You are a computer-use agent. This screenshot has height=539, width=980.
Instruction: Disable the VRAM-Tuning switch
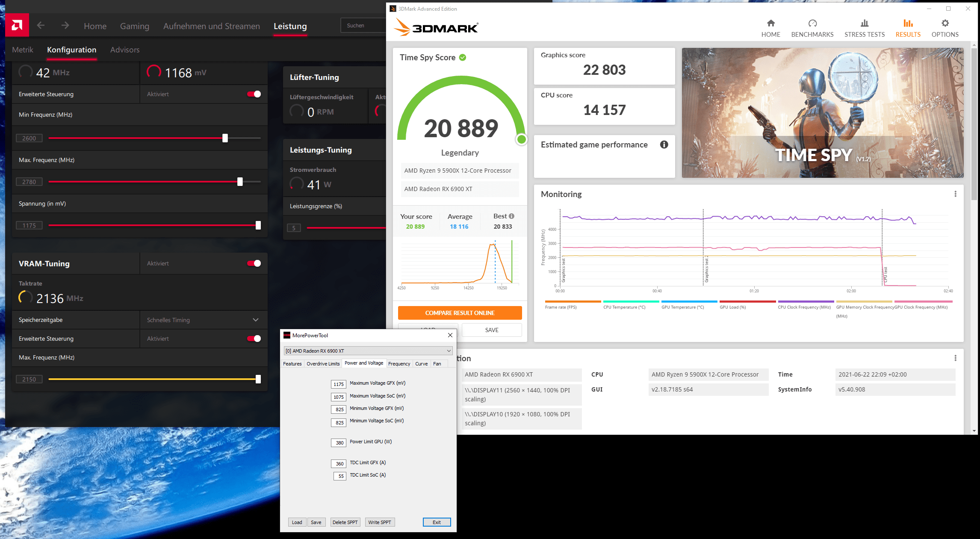click(254, 263)
